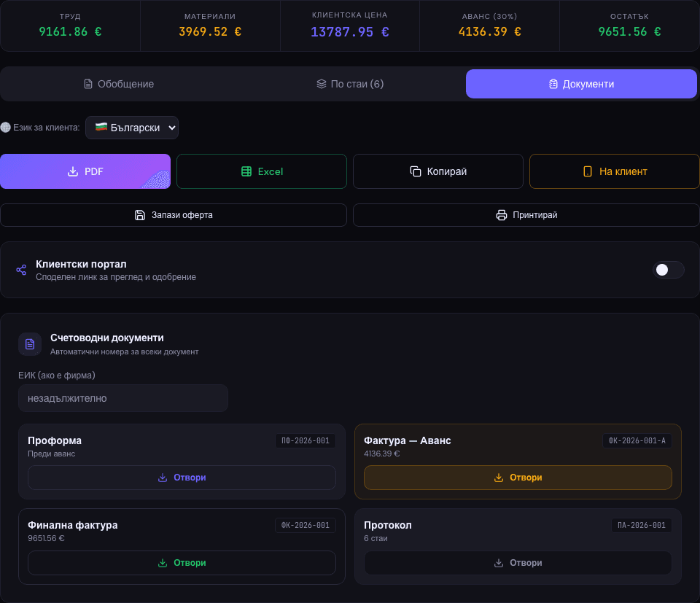This screenshot has height=603, width=700.
Task: Open the Протокол document
Action: [518, 563]
